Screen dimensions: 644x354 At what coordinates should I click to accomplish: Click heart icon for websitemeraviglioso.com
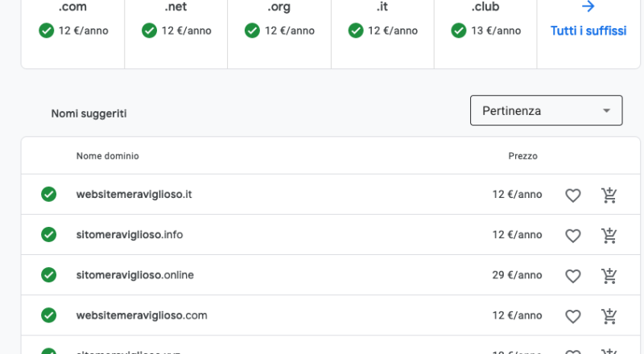[x=572, y=315]
